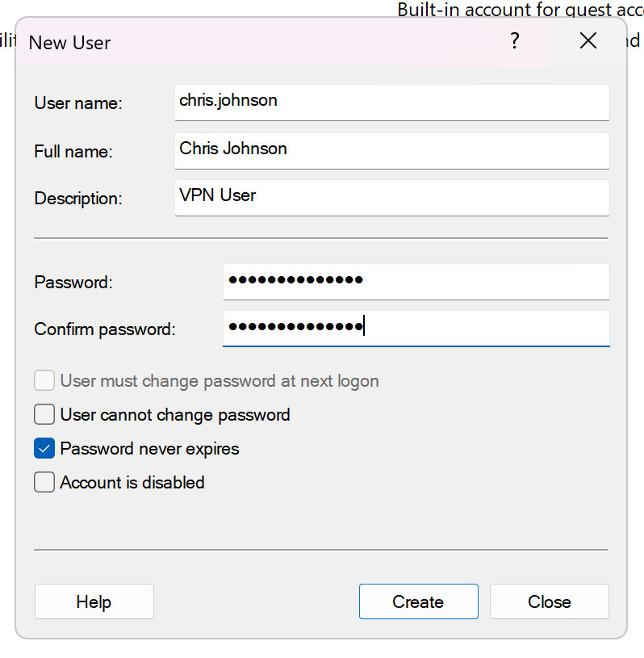
Task: Click the help question mark icon
Action: point(514,40)
